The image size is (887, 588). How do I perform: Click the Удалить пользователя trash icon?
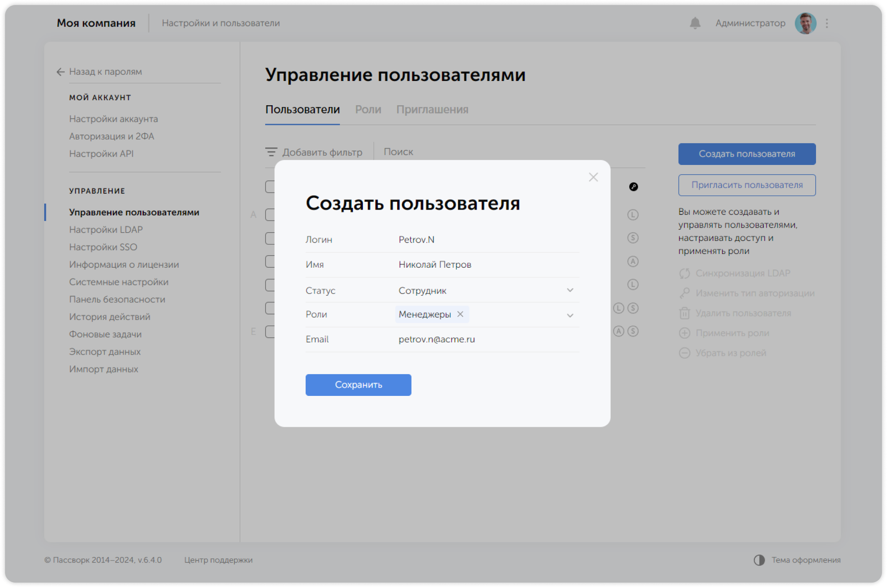pos(684,313)
